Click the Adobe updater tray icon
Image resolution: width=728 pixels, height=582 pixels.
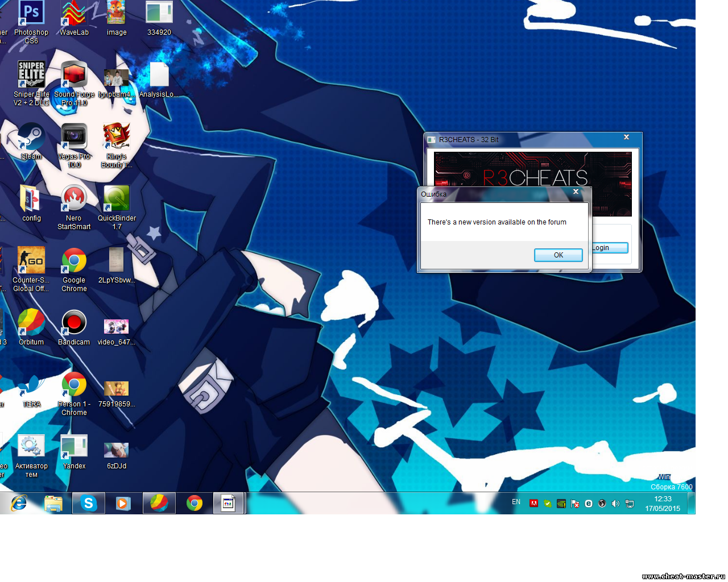tap(533, 504)
